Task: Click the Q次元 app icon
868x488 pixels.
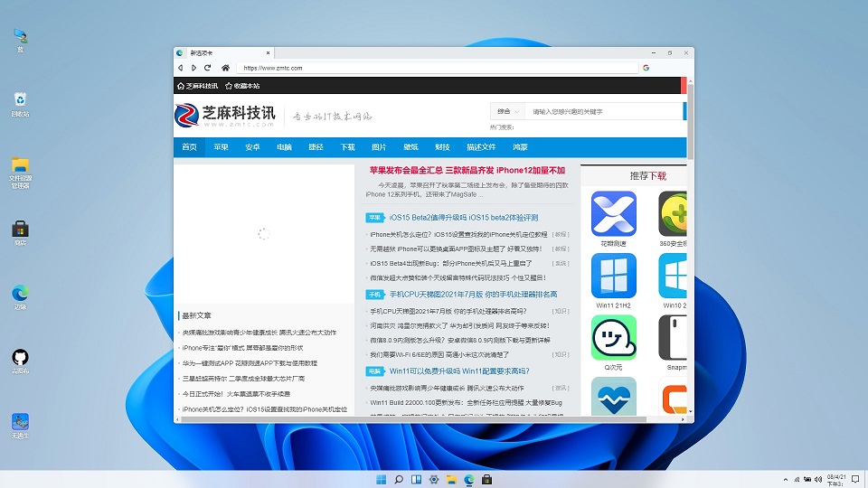Action: (x=613, y=337)
